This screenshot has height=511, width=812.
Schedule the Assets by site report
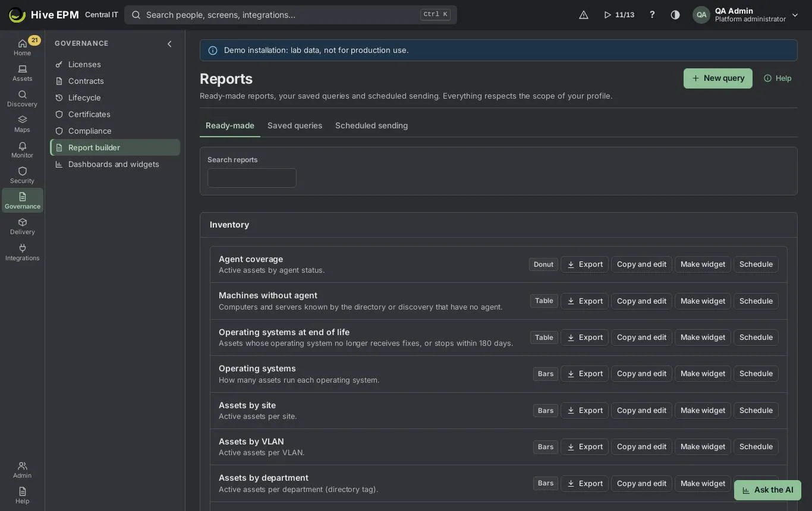756,411
